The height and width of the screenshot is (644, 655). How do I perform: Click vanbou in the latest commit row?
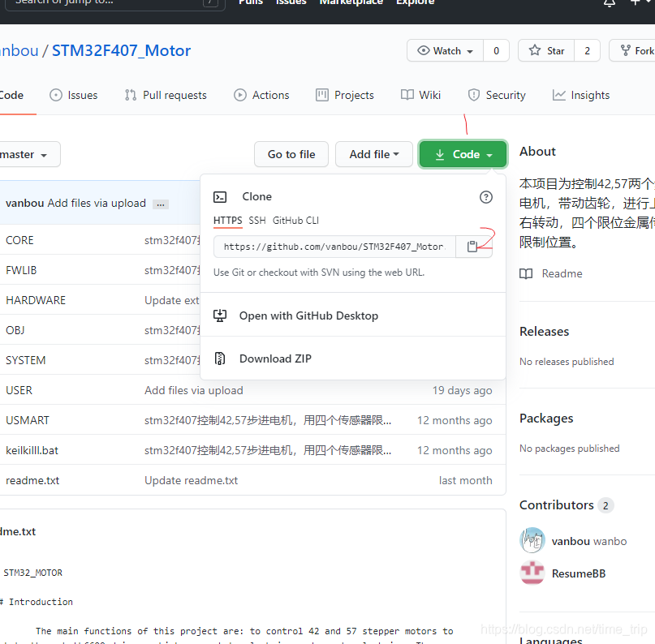point(24,204)
